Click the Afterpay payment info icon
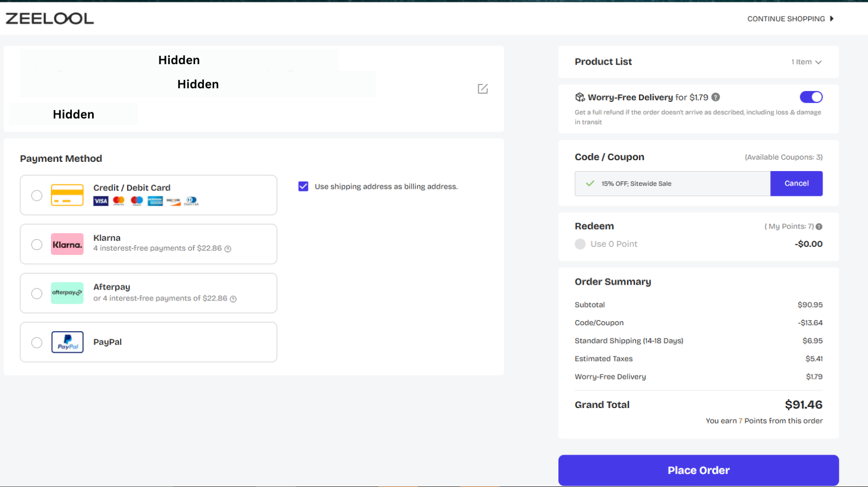The width and height of the screenshot is (868, 487). 233,299
